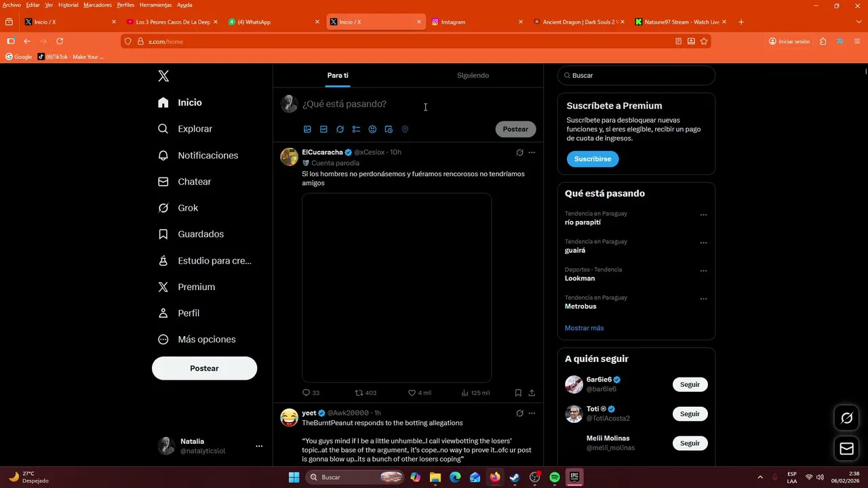Show hidden system tray icons
This screenshot has height=488, width=868.
point(759,477)
